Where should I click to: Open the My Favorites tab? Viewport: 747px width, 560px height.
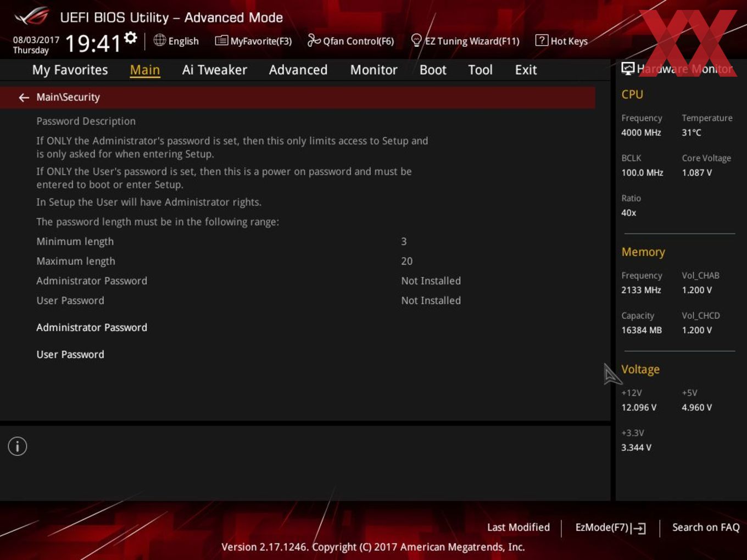70,70
